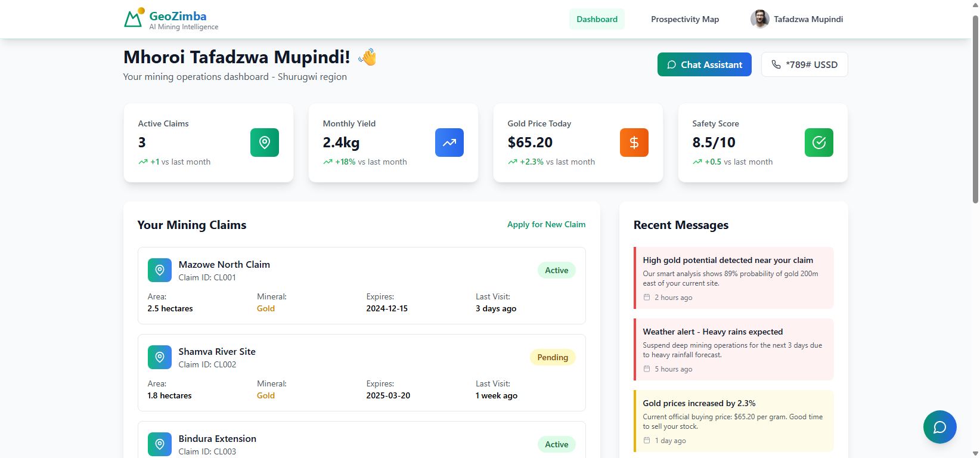Click the trend arrow beside +2.3% vs last month
The height and width of the screenshot is (458, 980).
pos(513,162)
